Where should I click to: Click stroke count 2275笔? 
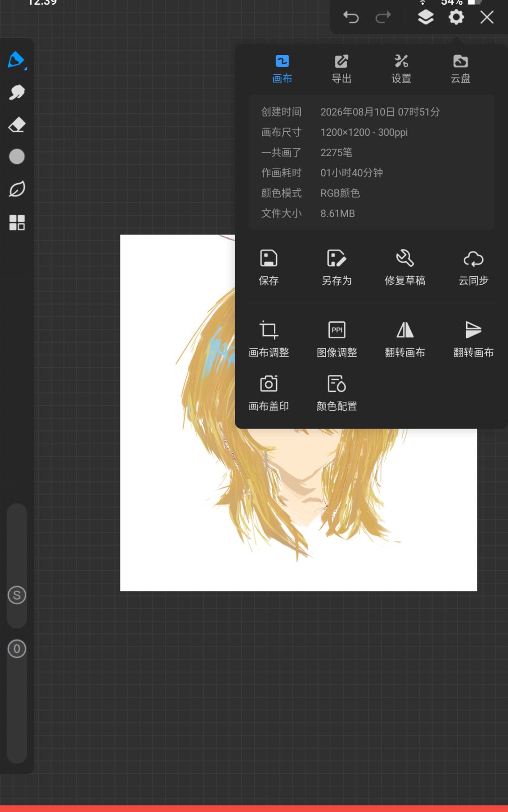pos(336,152)
